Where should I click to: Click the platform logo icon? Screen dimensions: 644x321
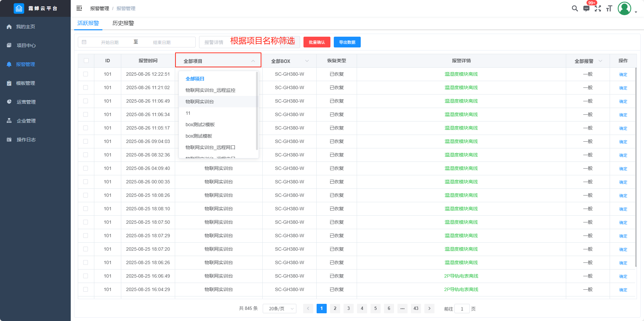pos(19,8)
